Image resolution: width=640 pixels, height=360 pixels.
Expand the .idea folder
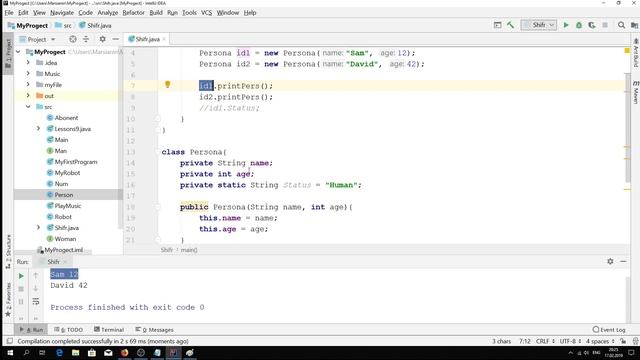tap(28, 63)
